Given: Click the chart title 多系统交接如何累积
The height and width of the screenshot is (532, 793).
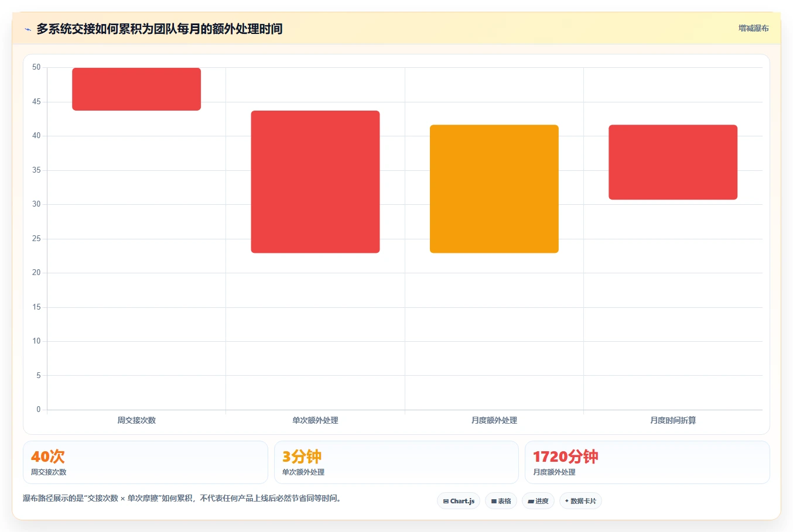Looking at the screenshot, I should pos(159,29).
